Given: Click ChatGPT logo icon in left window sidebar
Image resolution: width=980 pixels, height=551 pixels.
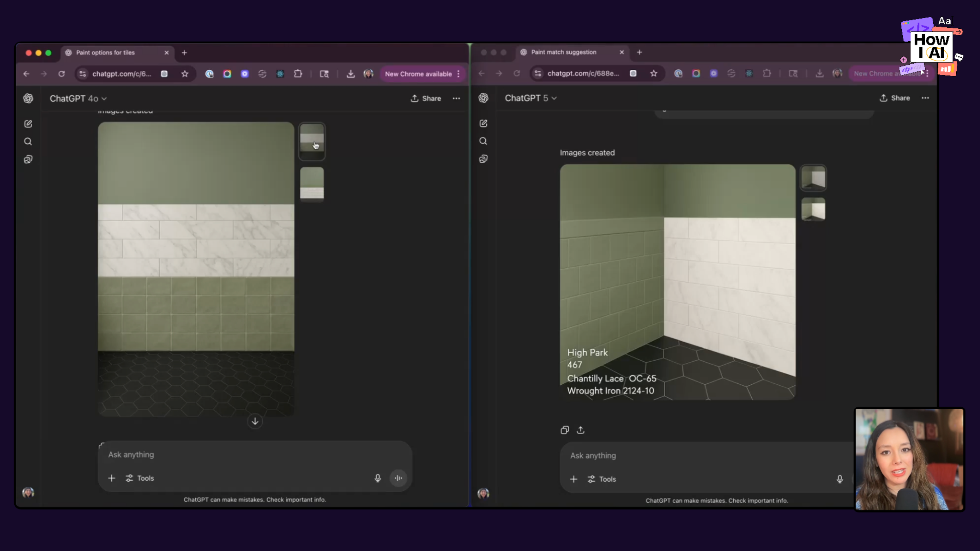Looking at the screenshot, I should pos(28,98).
